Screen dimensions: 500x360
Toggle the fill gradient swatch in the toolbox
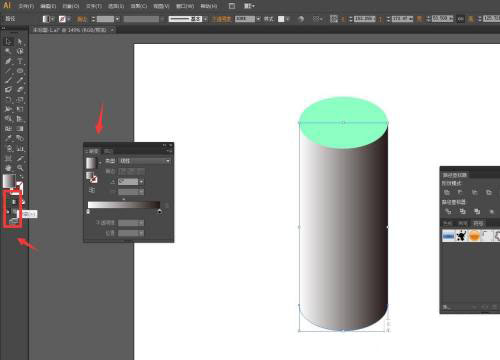(x=9, y=181)
